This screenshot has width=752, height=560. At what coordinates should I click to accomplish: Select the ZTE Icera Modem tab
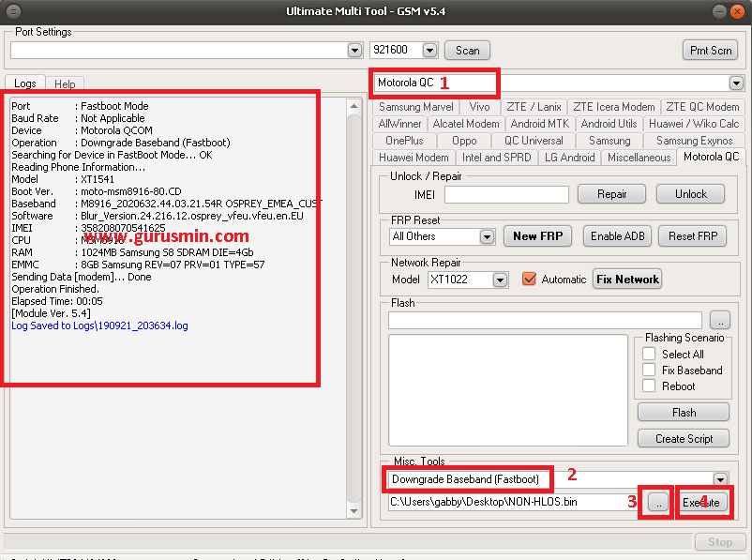[x=614, y=107]
